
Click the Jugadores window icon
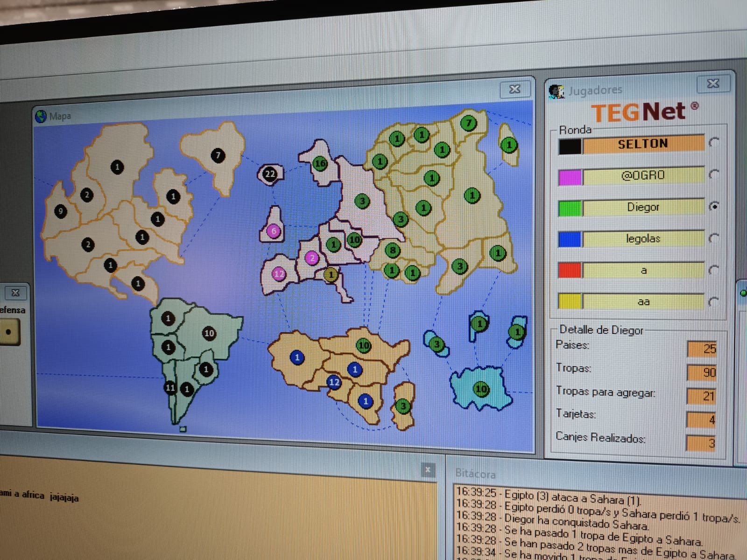click(556, 91)
